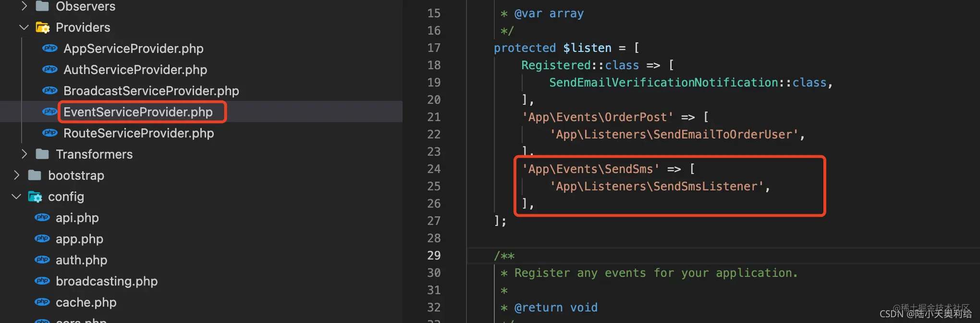The image size is (980, 323).
Task: Click the Observers folder icon
Action: [x=42, y=6]
